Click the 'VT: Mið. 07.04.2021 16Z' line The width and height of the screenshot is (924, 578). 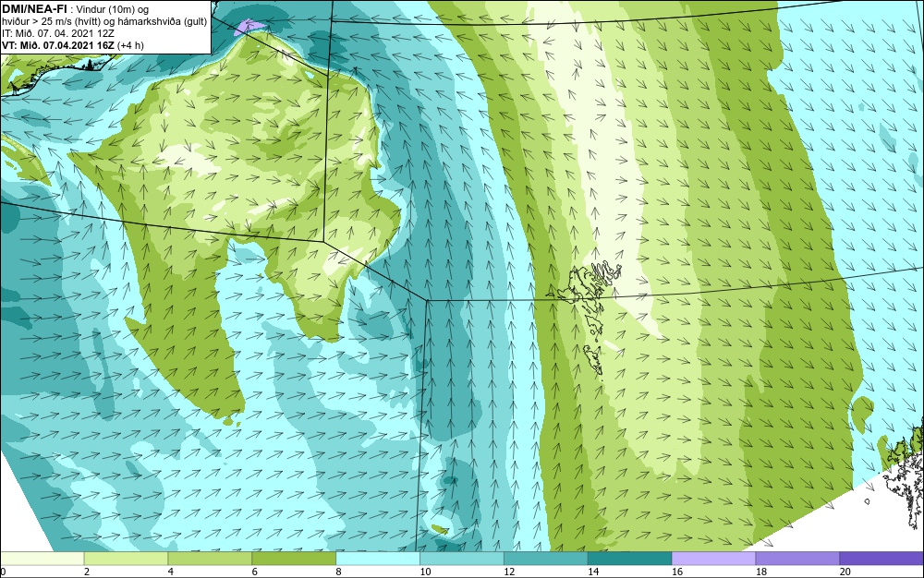tap(58, 45)
